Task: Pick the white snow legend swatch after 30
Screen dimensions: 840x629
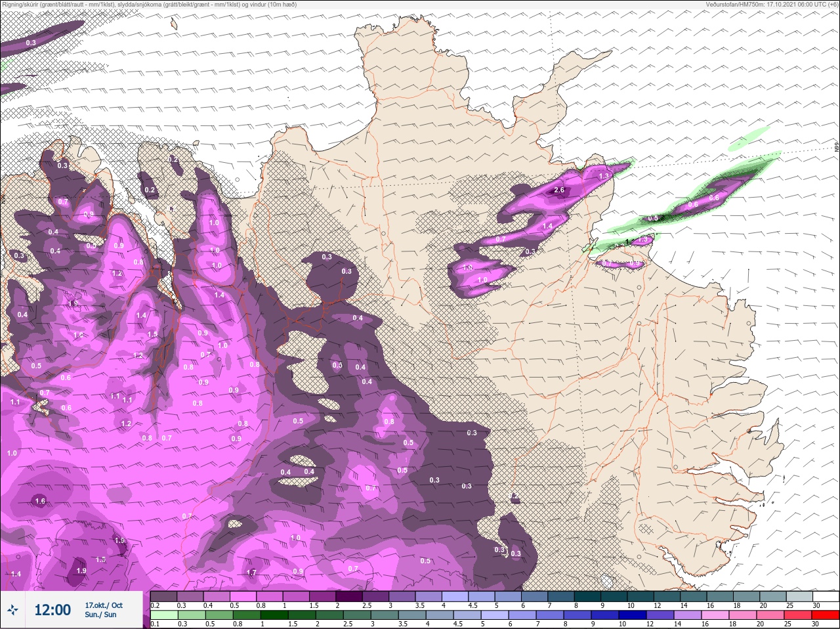Action: [x=826, y=596]
